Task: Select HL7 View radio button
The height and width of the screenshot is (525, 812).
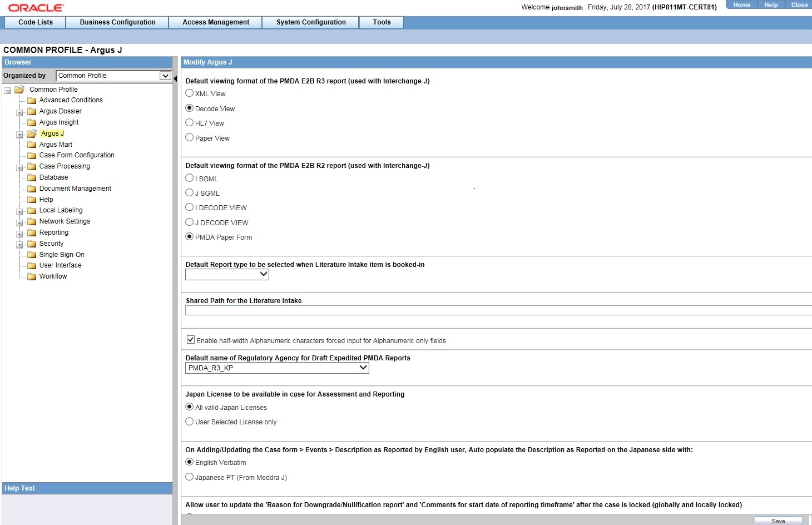Action: click(x=190, y=123)
